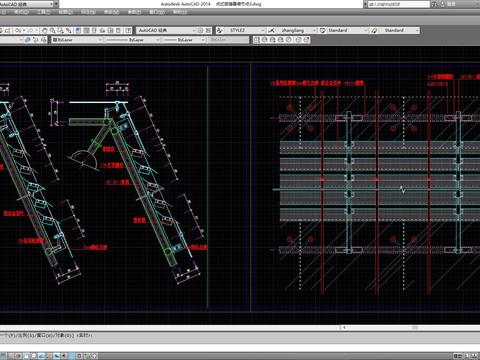Click the multileader style icon
Image resolution: width=480 pixels, height=360 pixels.
[x=374, y=30]
